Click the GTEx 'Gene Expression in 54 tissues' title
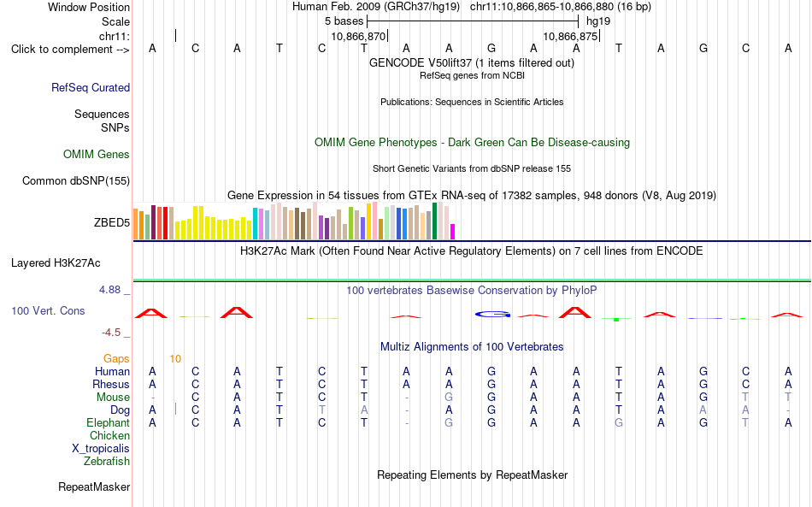The height and width of the screenshot is (507, 812). click(x=472, y=196)
